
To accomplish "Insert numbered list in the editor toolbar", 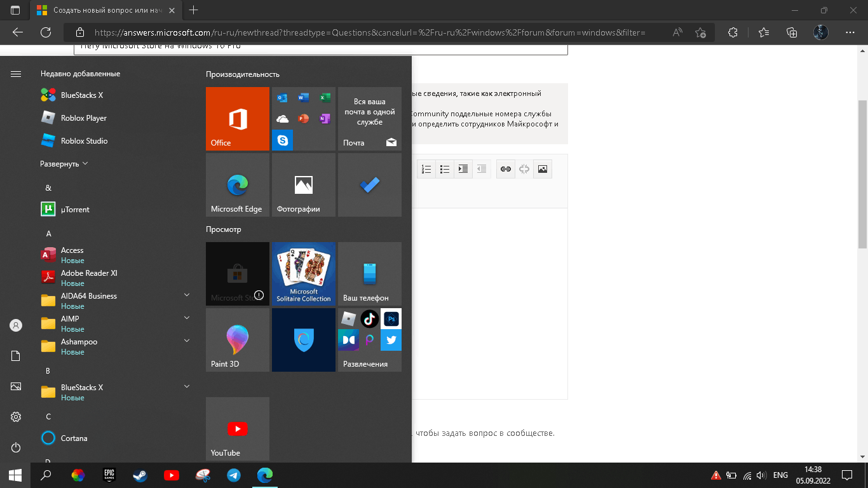I will (426, 169).
